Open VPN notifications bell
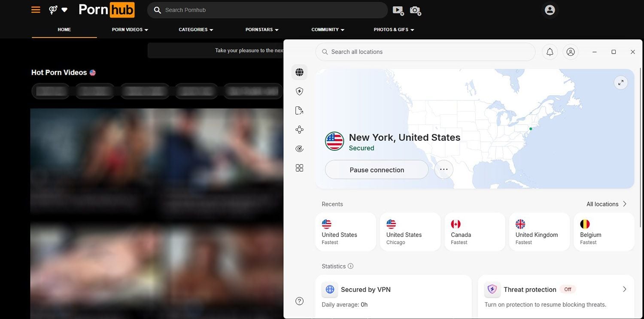The image size is (644, 319). click(550, 52)
